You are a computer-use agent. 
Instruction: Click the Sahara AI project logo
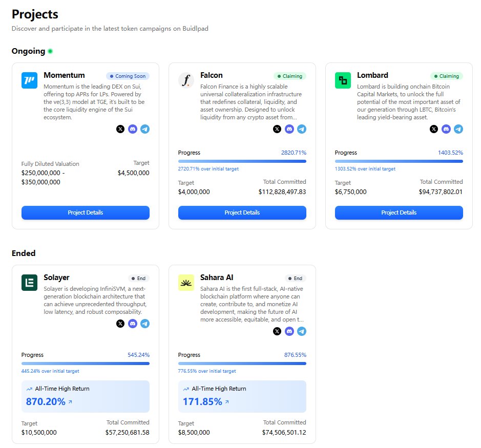point(186,283)
